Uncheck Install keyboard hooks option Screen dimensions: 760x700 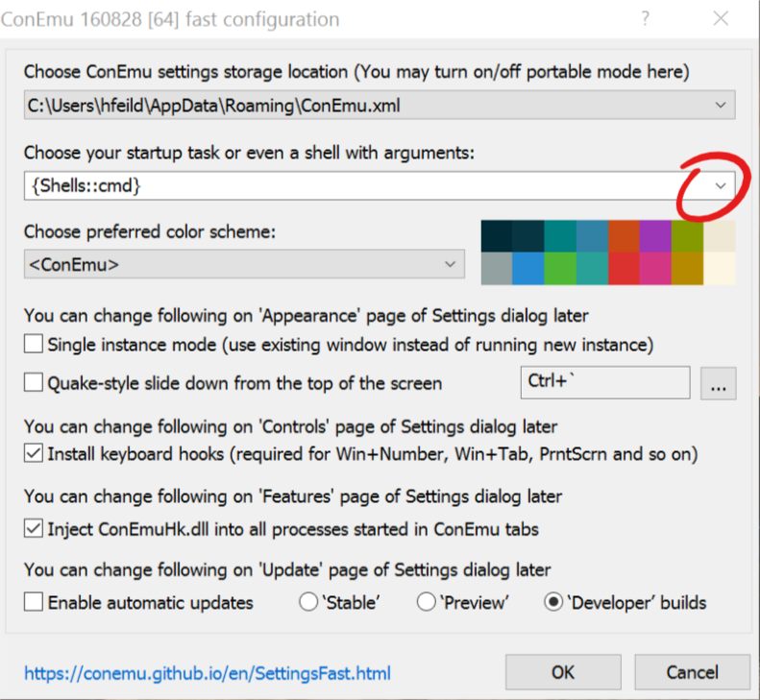35,453
